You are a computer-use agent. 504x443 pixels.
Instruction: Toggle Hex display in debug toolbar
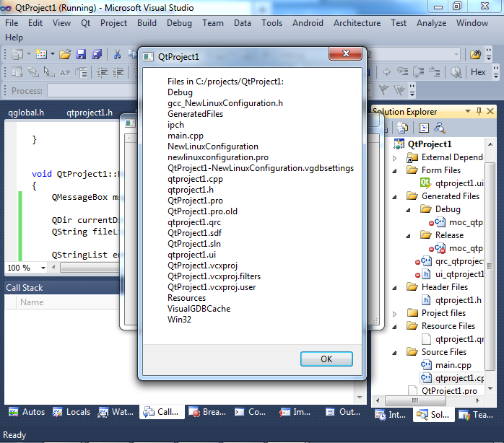478,72
